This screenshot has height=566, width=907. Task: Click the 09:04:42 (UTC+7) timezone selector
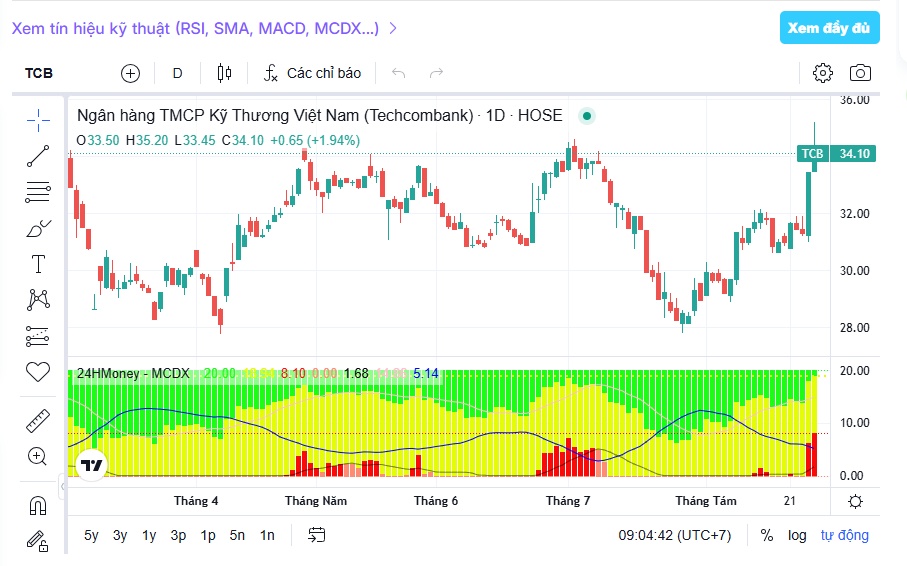click(674, 535)
